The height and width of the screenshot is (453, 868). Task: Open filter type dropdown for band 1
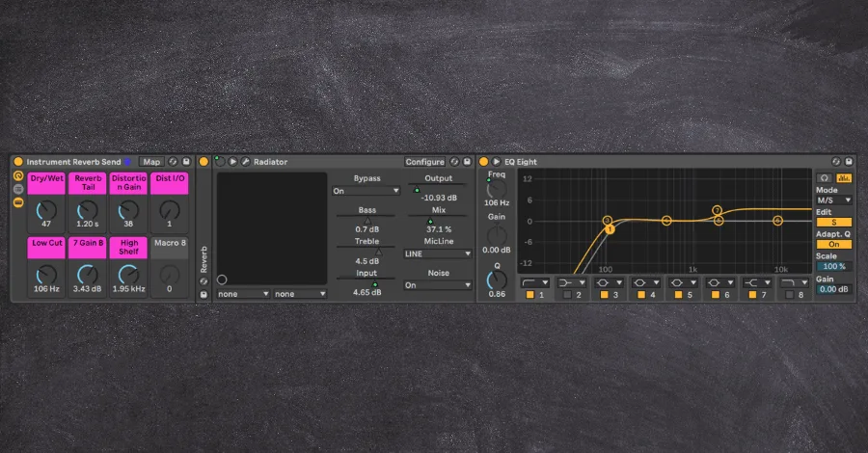tap(534, 282)
